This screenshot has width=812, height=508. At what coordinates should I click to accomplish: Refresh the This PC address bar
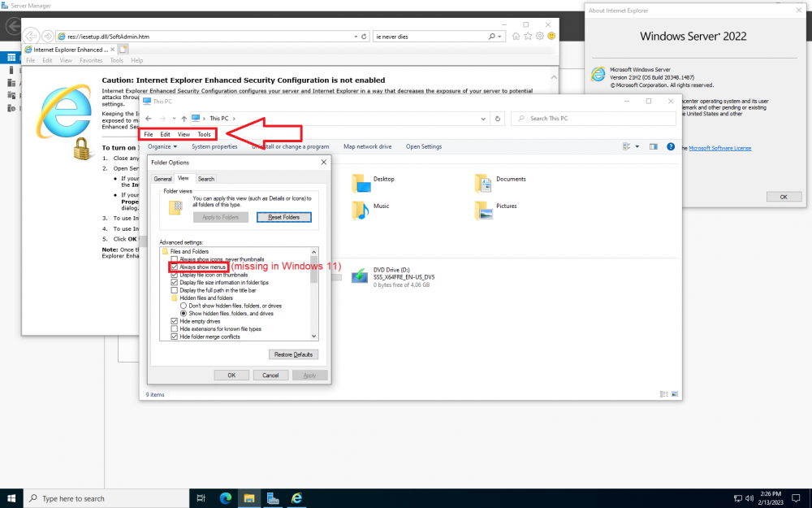[498, 119]
